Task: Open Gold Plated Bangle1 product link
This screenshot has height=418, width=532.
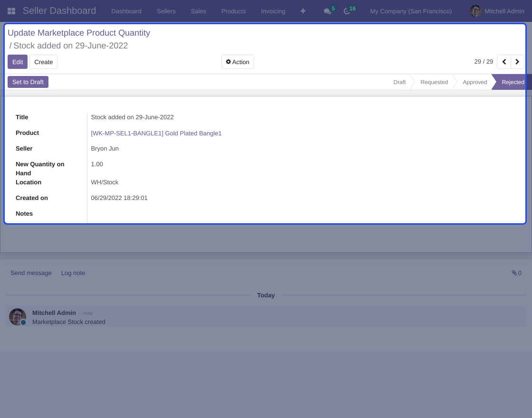Action: [156, 133]
